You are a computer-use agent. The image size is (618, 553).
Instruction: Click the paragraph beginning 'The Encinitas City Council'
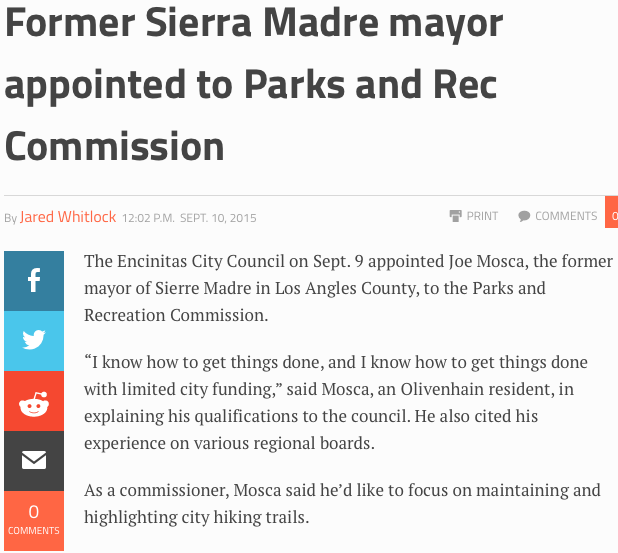click(347, 288)
